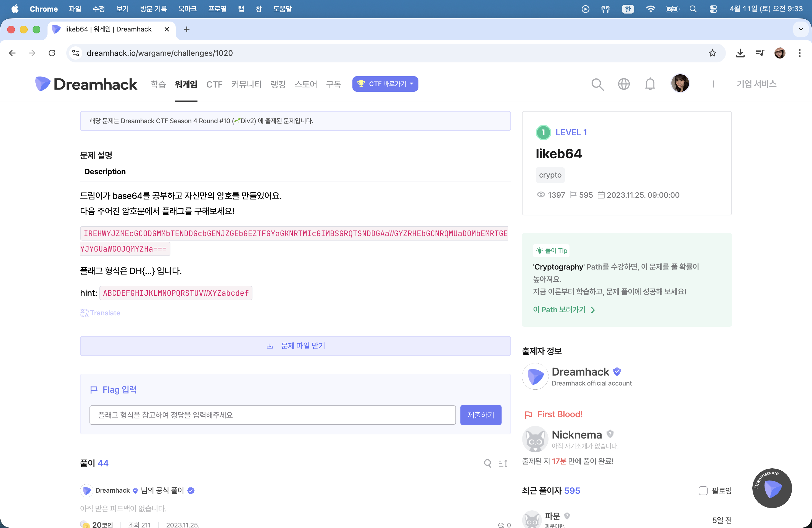This screenshot has height=528, width=812.
Task: Open the 북마크 menu bar item
Action: click(187, 9)
